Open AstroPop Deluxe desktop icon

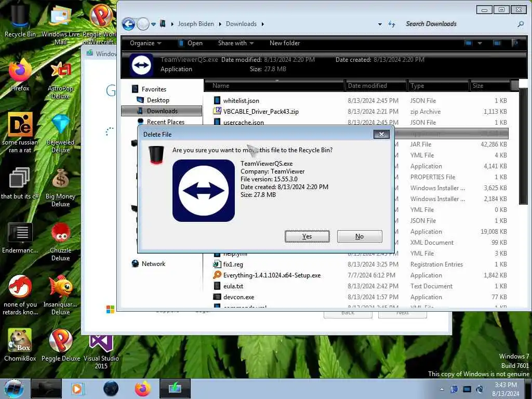60,79
